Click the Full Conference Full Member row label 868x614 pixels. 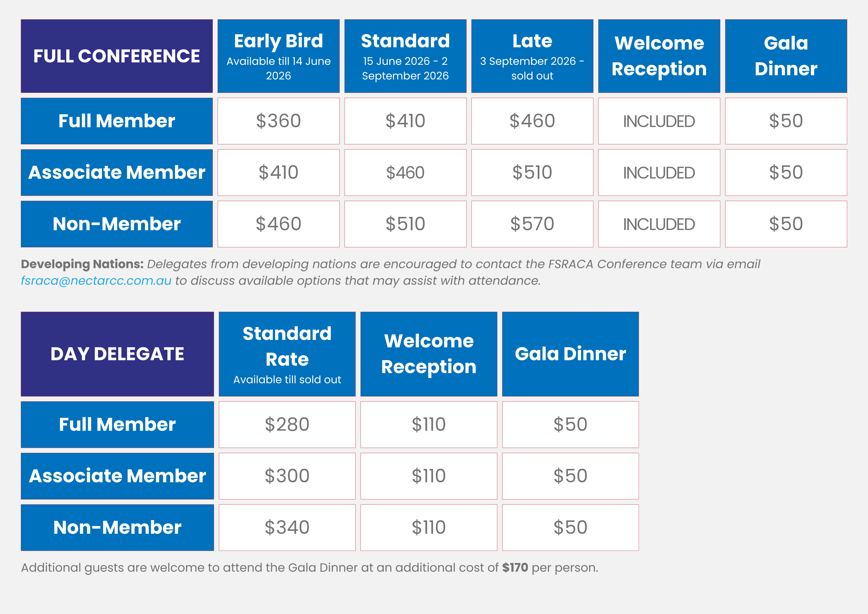click(x=117, y=121)
